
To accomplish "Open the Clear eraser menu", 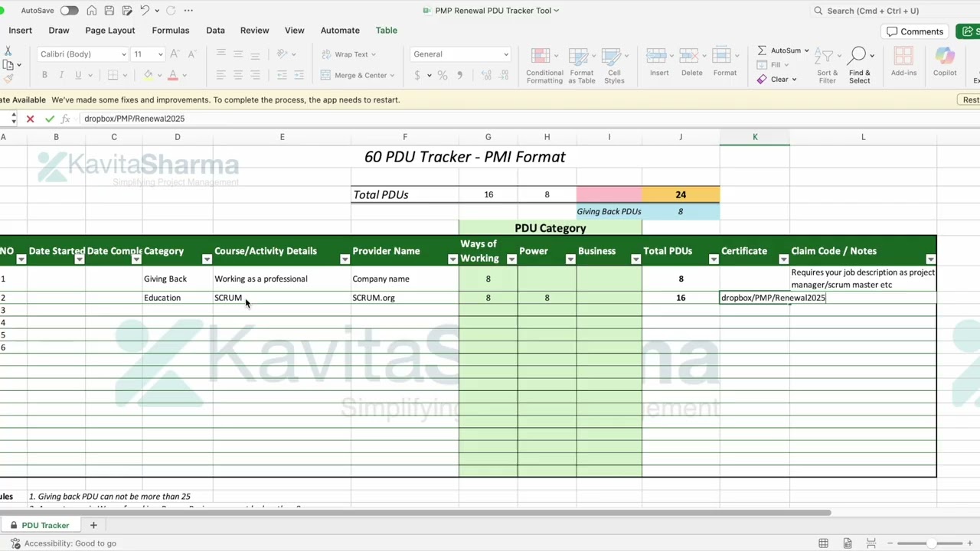I will 776,80.
